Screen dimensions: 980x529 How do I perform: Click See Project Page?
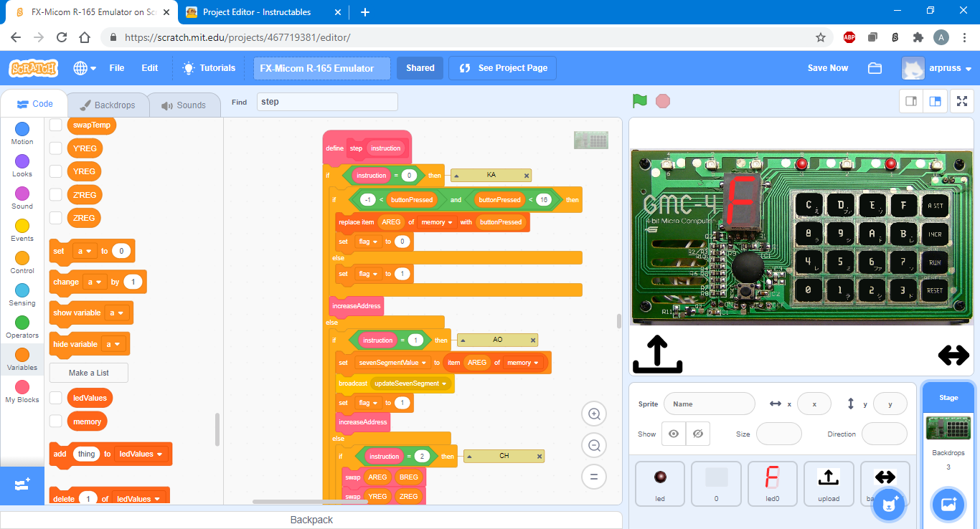[503, 68]
